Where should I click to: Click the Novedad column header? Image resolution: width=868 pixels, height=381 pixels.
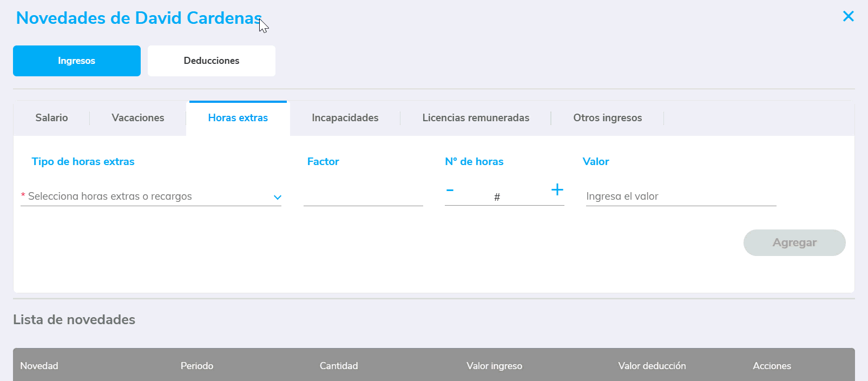click(x=39, y=366)
